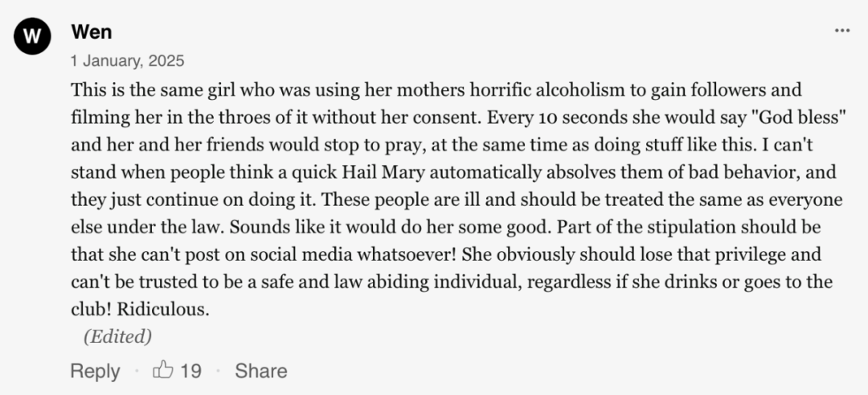The height and width of the screenshot is (395, 868).
Task: Click the word "Ridiculous." in the comment
Action: point(162,309)
